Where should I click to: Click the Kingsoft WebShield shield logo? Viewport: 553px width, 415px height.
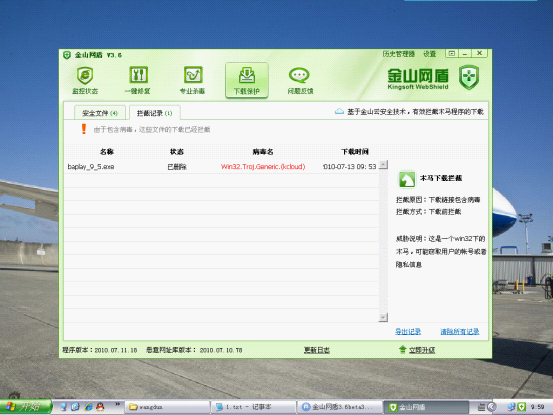[469, 77]
